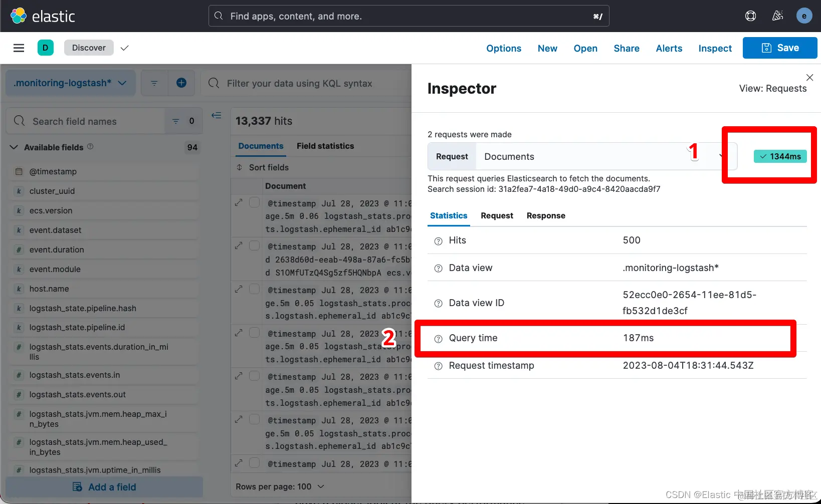
Task: Expand third document row details
Action: pos(239,289)
